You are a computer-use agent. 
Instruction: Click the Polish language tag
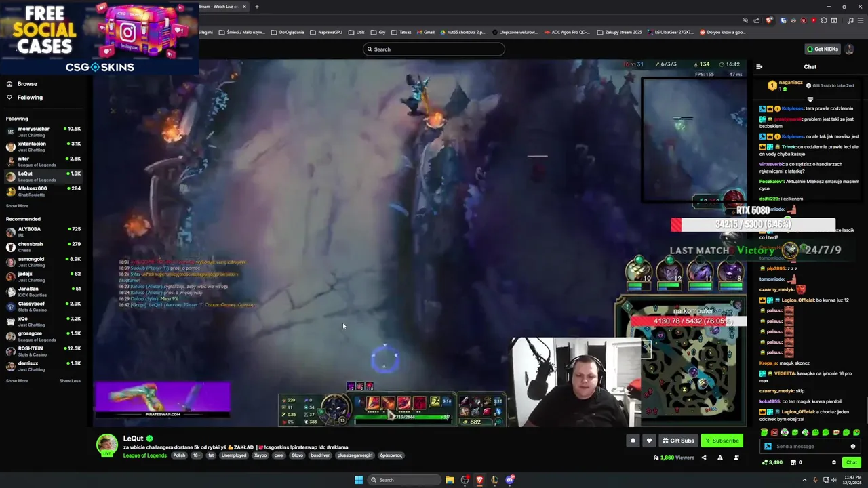tap(179, 455)
